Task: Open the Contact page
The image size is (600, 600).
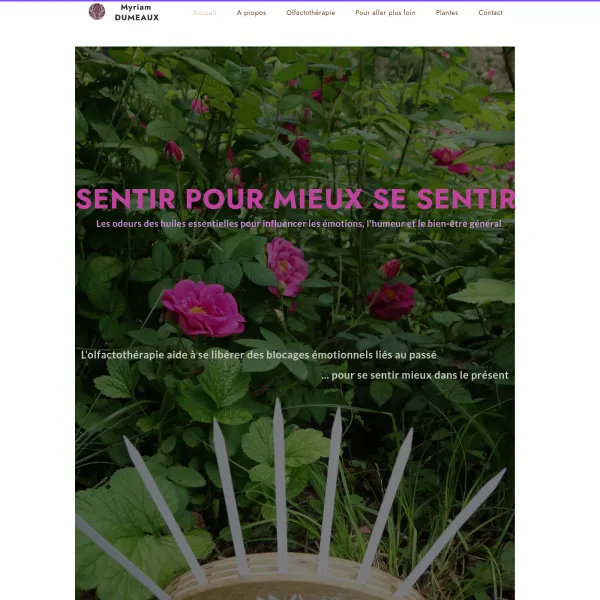Action: 490,13
